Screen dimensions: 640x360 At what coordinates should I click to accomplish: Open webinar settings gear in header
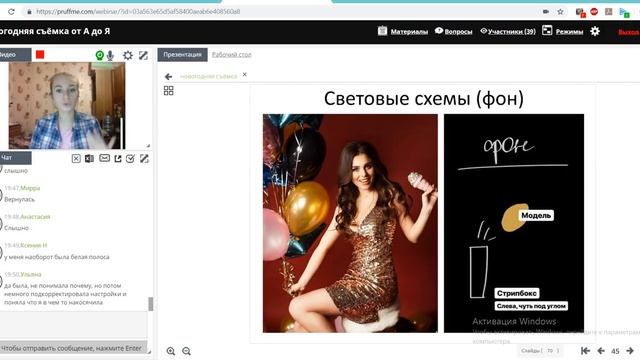(595, 31)
